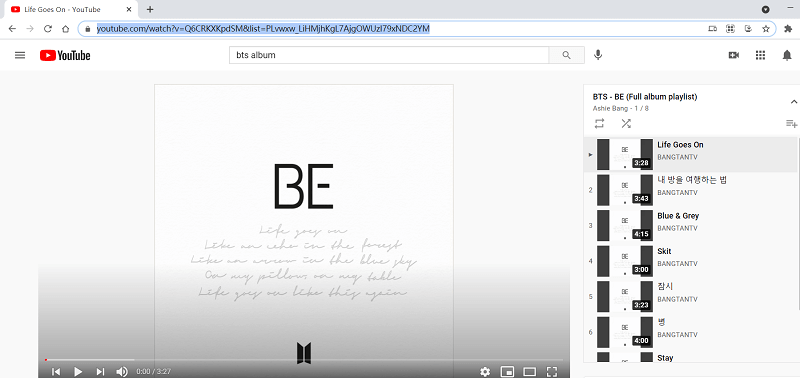The height and width of the screenshot is (378, 800).
Task: Open the notifications bell
Action: pyautogui.click(x=787, y=55)
